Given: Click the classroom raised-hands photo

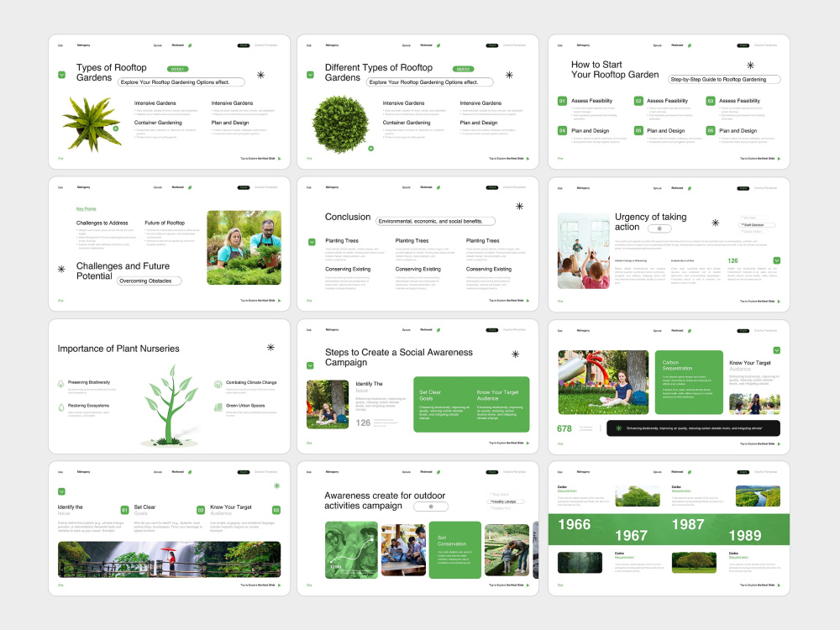Looking at the screenshot, I should coord(584,251).
